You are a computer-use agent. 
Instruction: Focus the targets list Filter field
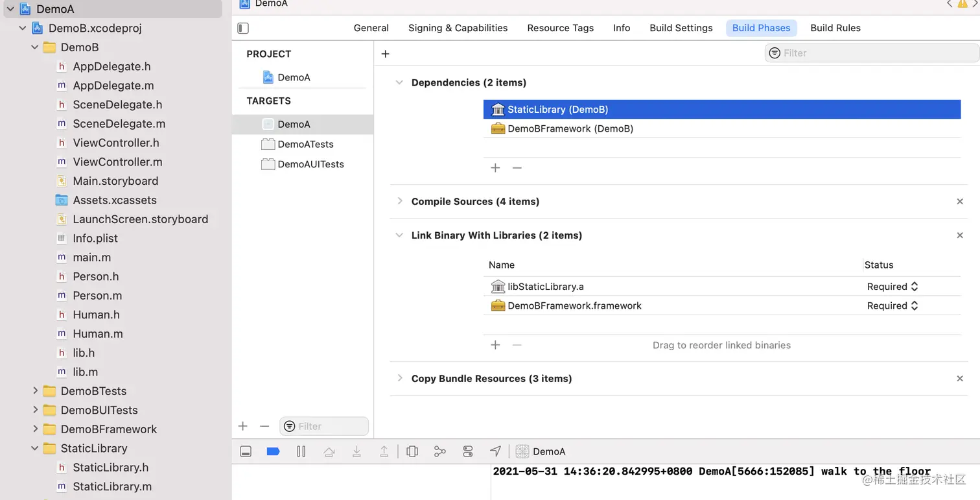pos(324,426)
